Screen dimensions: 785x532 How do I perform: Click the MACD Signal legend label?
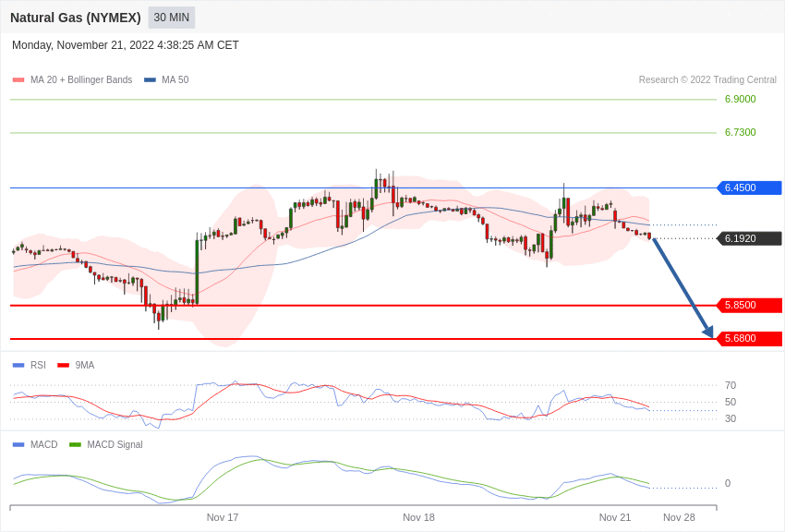115,444
